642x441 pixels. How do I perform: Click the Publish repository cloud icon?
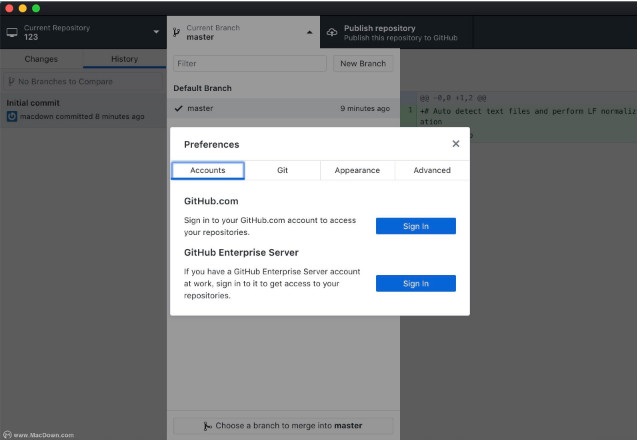coord(332,32)
